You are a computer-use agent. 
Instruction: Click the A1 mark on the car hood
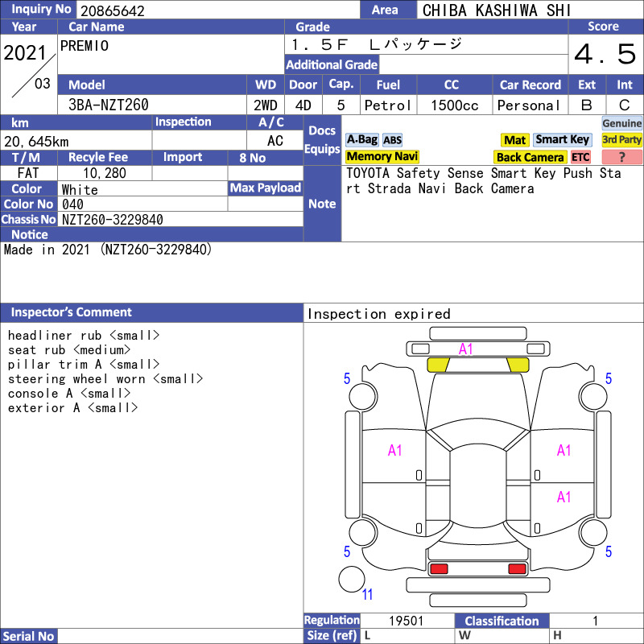[466, 349]
